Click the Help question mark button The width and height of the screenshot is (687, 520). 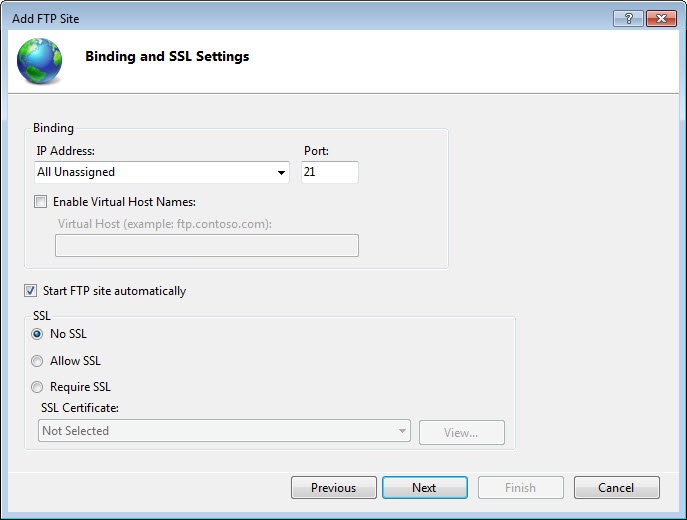click(627, 18)
